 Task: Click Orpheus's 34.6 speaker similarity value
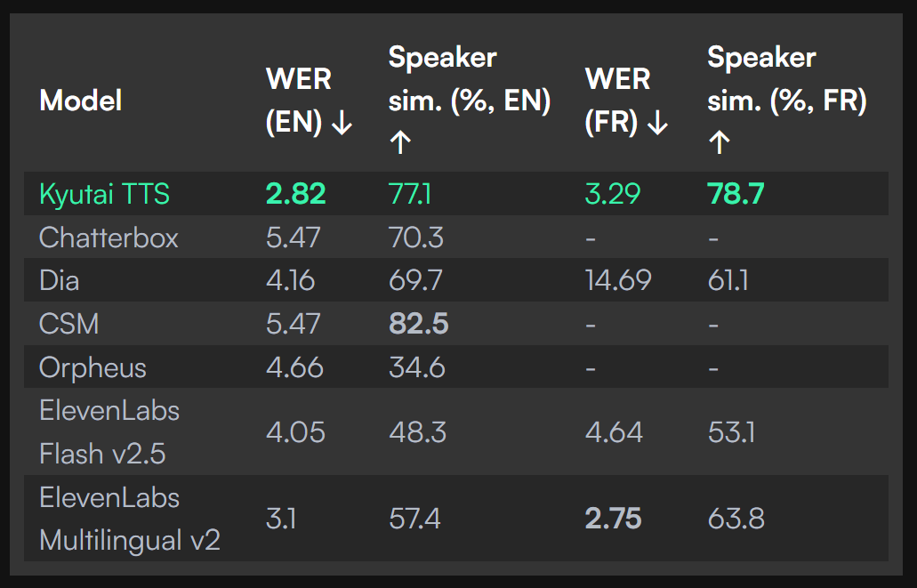coord(416,367)
